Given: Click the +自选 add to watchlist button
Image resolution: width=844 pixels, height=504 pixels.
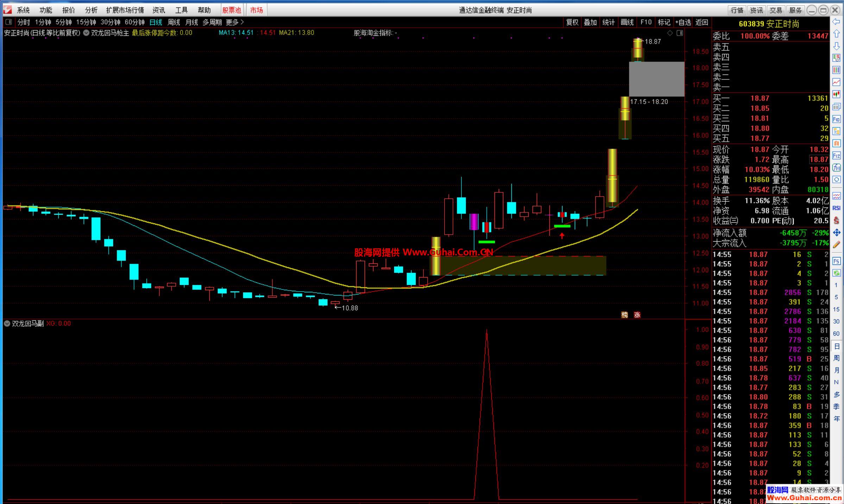Looking at the screenshot, I should click(x=683, y=22).
